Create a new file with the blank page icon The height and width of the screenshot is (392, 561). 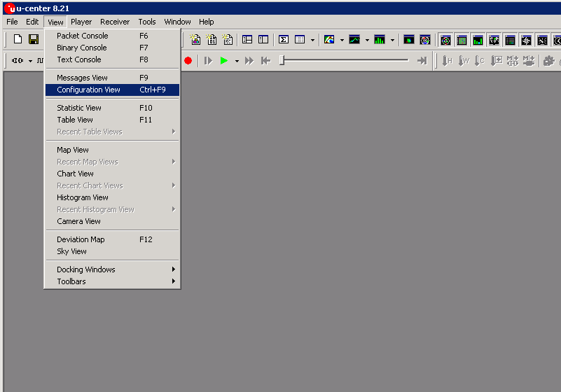tap(18, 39)
